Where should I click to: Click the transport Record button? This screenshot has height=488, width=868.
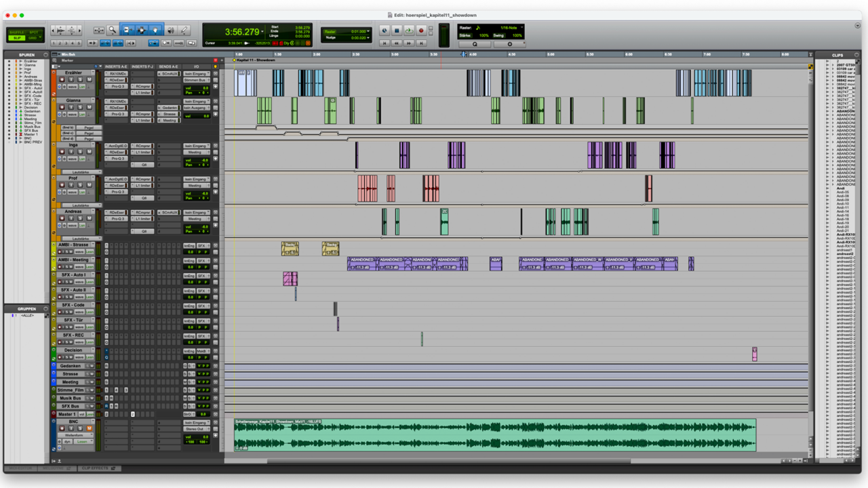[x=421, y=30]
